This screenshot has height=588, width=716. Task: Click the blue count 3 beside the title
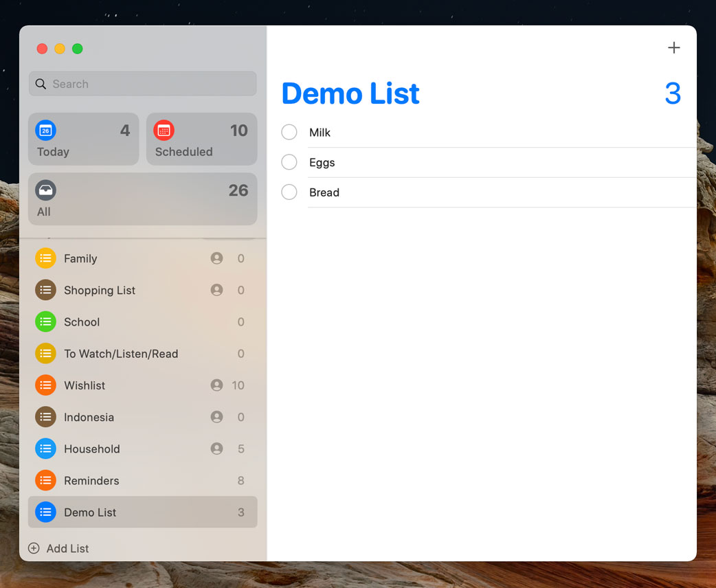673,93
